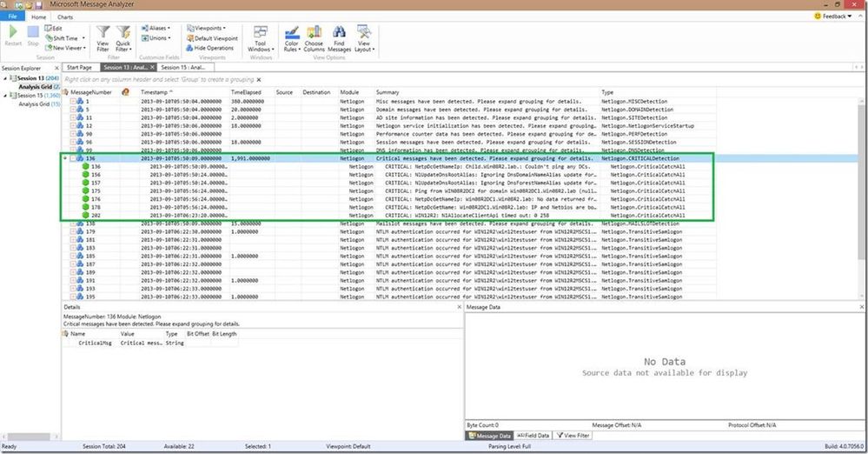This screenshot has width=868, height=454.
Task: Click Hide Operations
Action: click(x=209, y=48)
